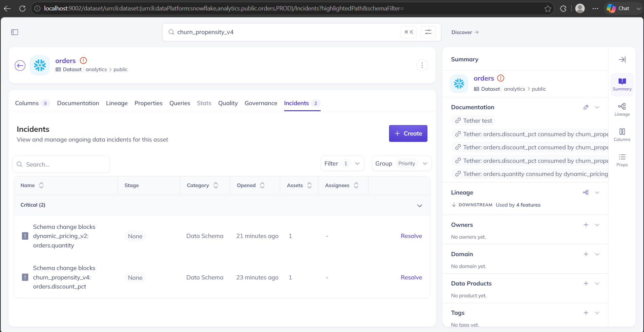This screenshot has height=332, width=644.
Task: Edit documentation with pencil icon
Action: pos(586,107)
